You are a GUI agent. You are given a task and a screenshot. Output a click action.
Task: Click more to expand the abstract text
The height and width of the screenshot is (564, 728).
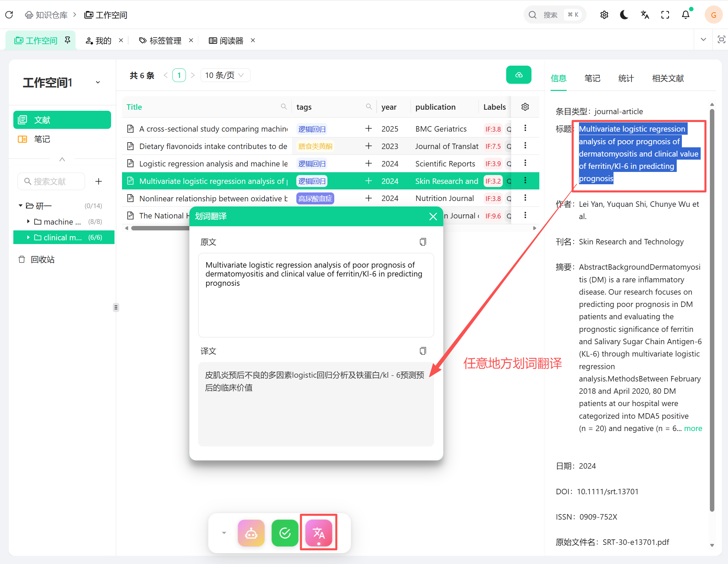pos(693,428)
